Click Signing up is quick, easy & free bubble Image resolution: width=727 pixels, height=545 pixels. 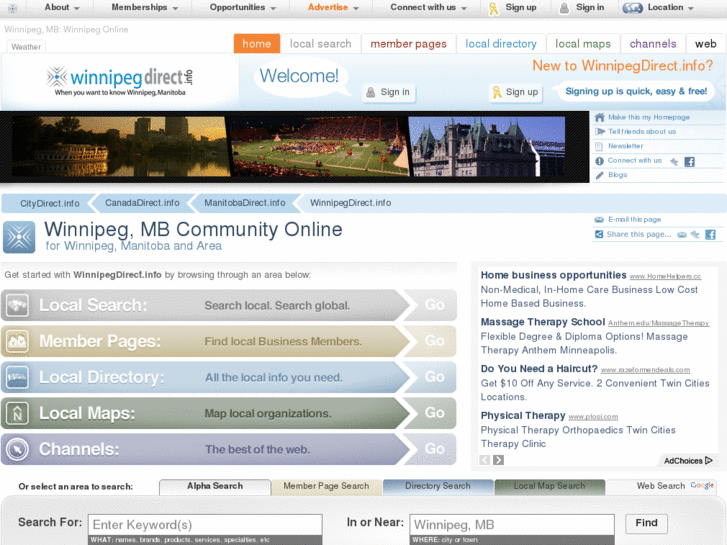pyautogui.click(x=636, y=91)
